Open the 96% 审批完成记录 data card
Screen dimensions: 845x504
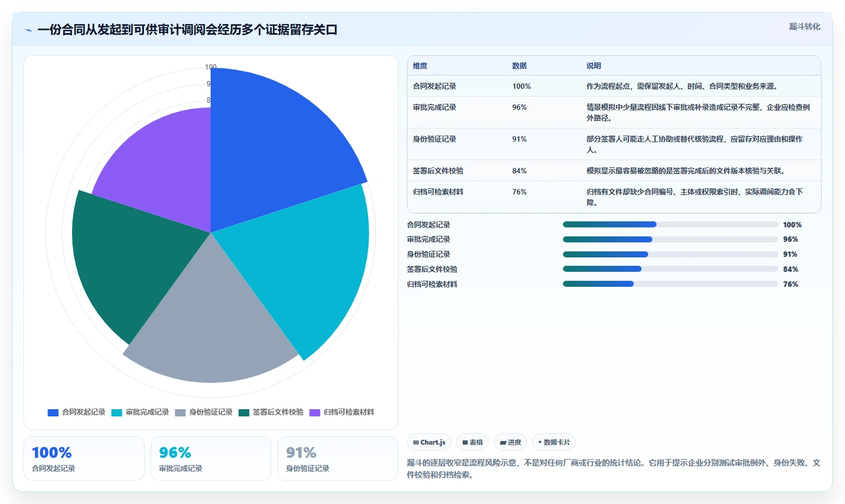(x=211, y=458)
